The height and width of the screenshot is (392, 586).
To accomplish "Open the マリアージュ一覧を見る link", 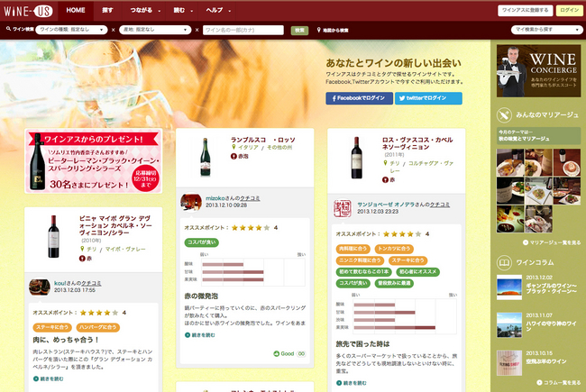I will pos(539,242).
